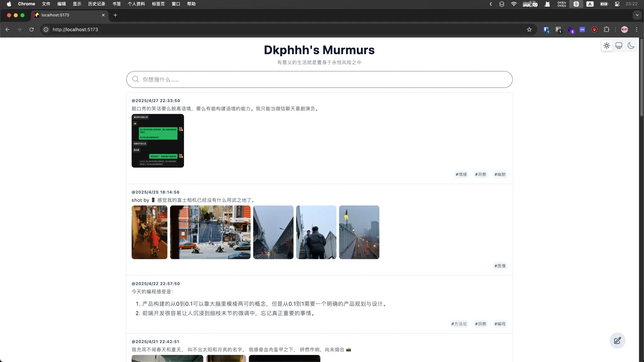Switch to light theme sun icon
Image resolution: width=644 pixels, height=362 pixels.
(x=607, y=46)
